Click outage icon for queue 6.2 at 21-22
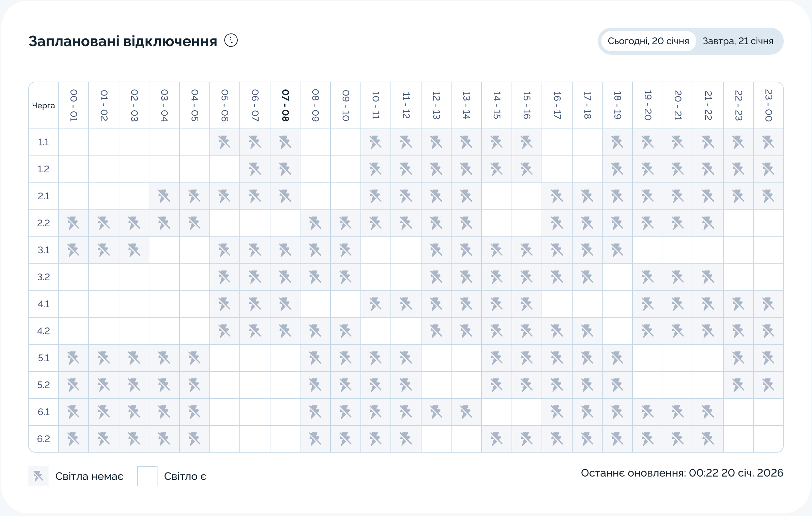The height and width of the screenshot is (516, 812). coord(708,439)
